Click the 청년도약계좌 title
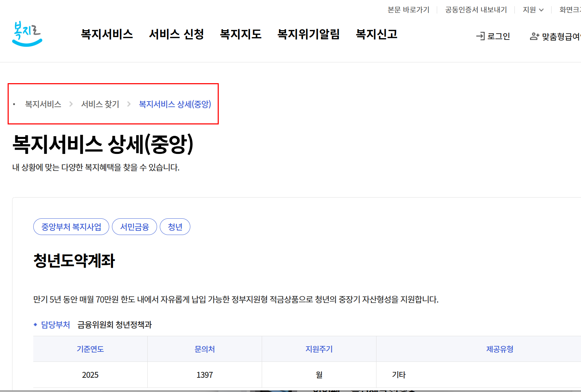581x392 pixels. 74,261
